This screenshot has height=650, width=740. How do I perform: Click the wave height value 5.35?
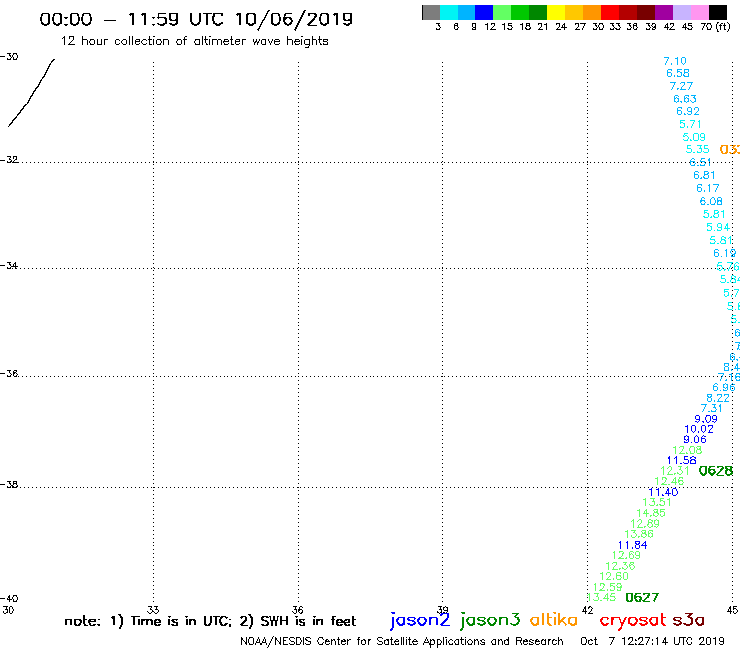point(697,149)
